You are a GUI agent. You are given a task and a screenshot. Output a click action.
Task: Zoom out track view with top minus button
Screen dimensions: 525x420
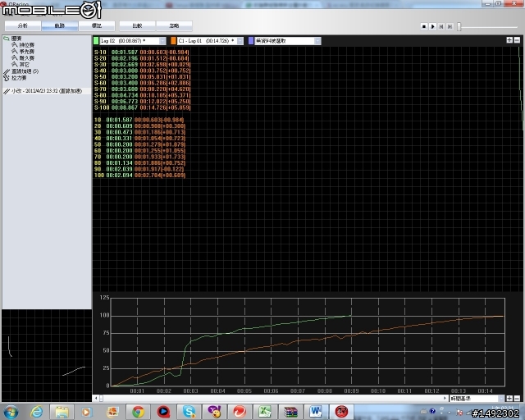pyautogui.click(x=517, y=40)
